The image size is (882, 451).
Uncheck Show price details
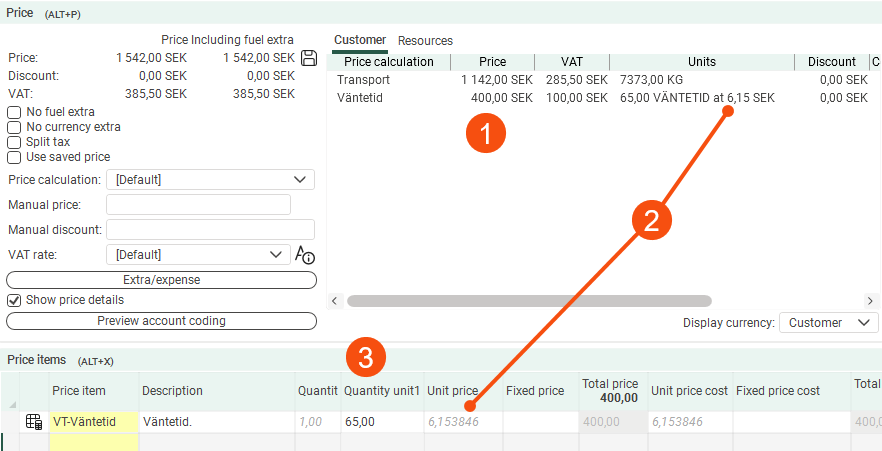click(14, 300)
